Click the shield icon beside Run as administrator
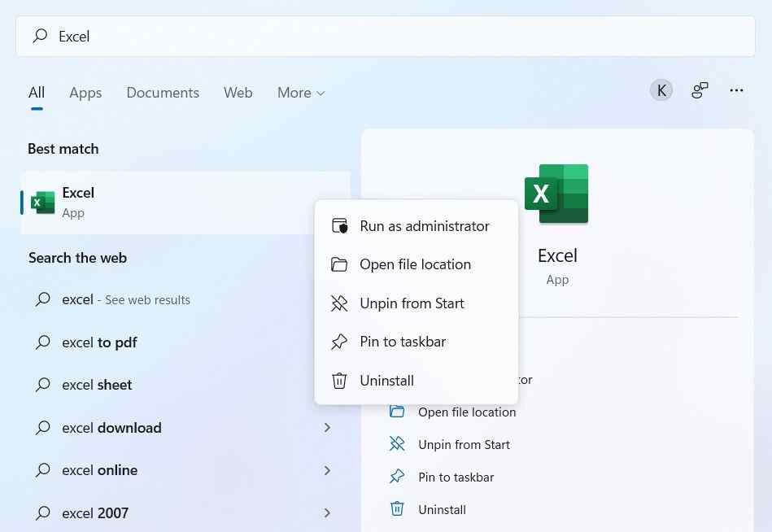The image size is (772, 532). (x=339, y=226)
